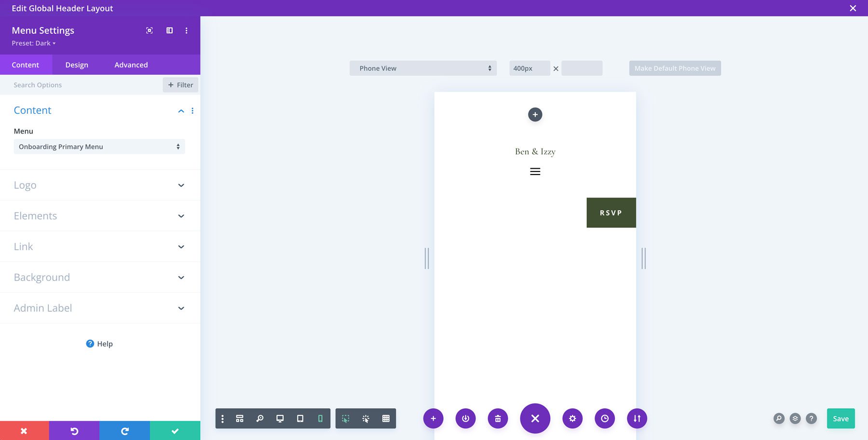Image resolution: width=868 pixels, height=440 pixels.
Task: Open the Onboarding Primary Menu dropdown
Action: [x=99, y=146]
